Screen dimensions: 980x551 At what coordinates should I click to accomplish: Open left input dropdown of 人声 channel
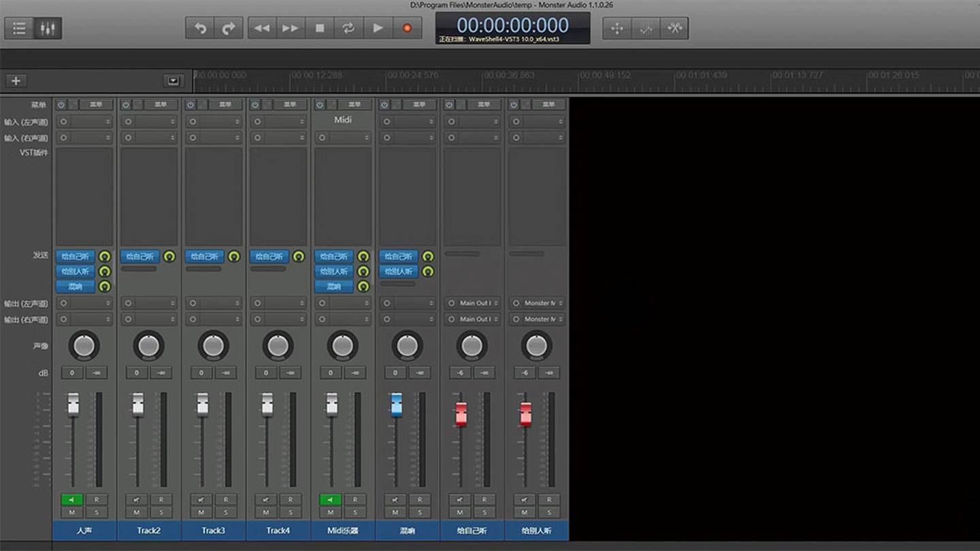tap(84, 121)
